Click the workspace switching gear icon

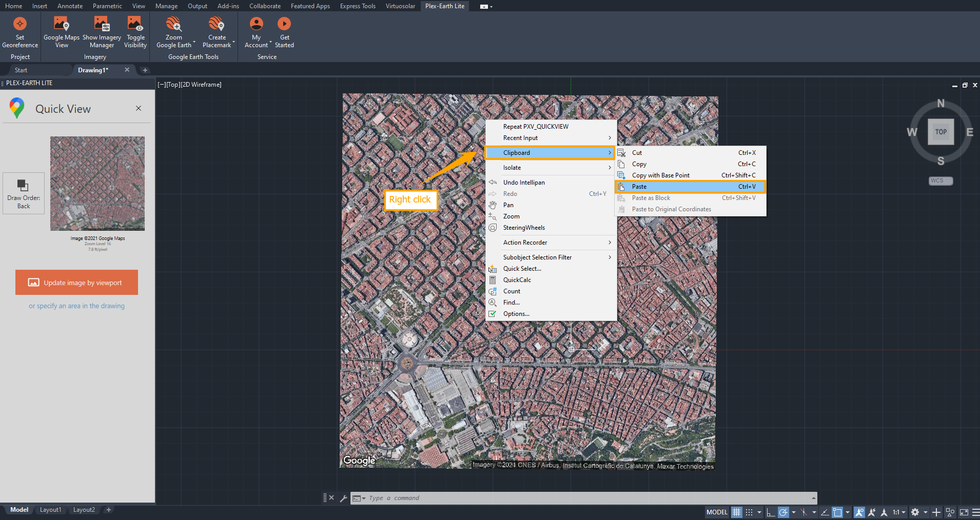[x=915, y=512]
